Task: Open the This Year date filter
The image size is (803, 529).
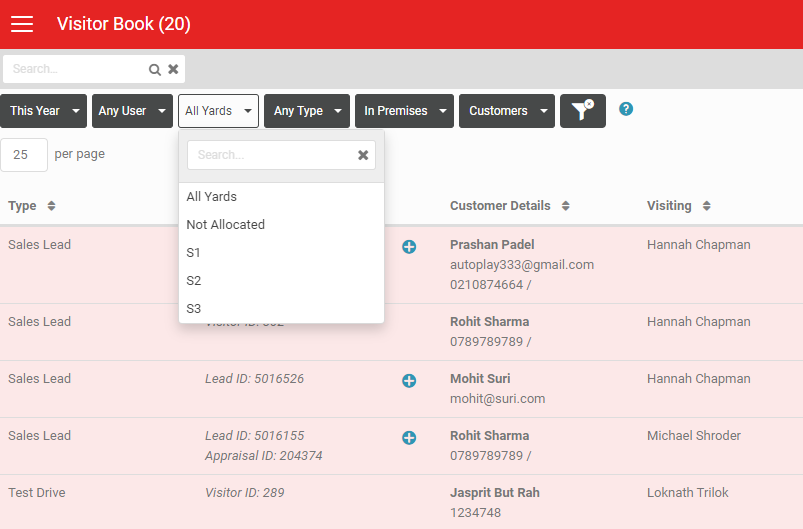Action: (44, 111)
